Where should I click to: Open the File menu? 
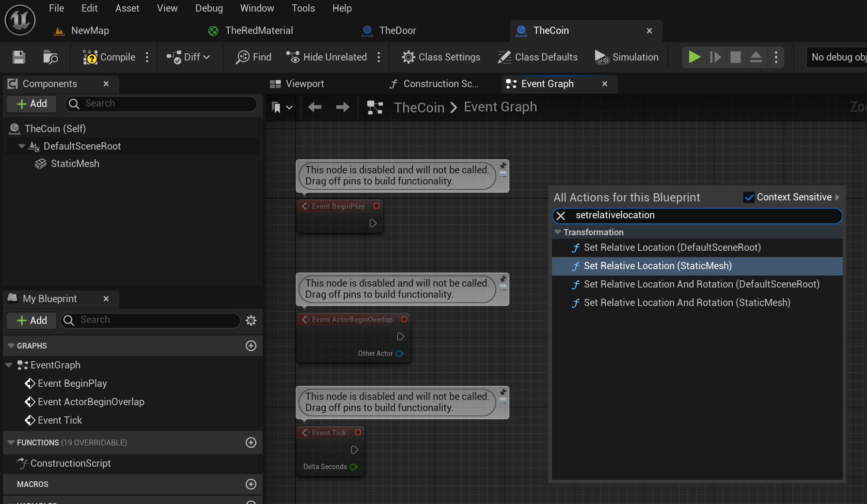[x=56, y=8]
